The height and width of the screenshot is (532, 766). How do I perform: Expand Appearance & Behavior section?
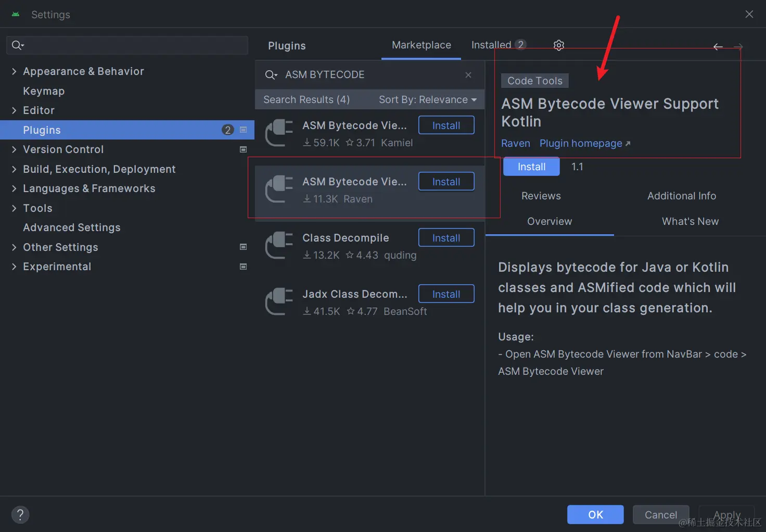(x=14, y=71)
